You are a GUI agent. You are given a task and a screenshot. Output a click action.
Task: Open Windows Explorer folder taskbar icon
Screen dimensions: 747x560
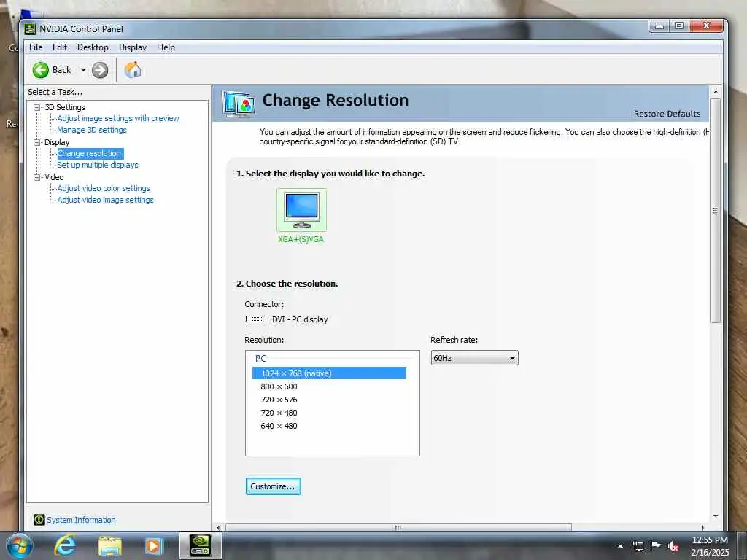(110, 547)
